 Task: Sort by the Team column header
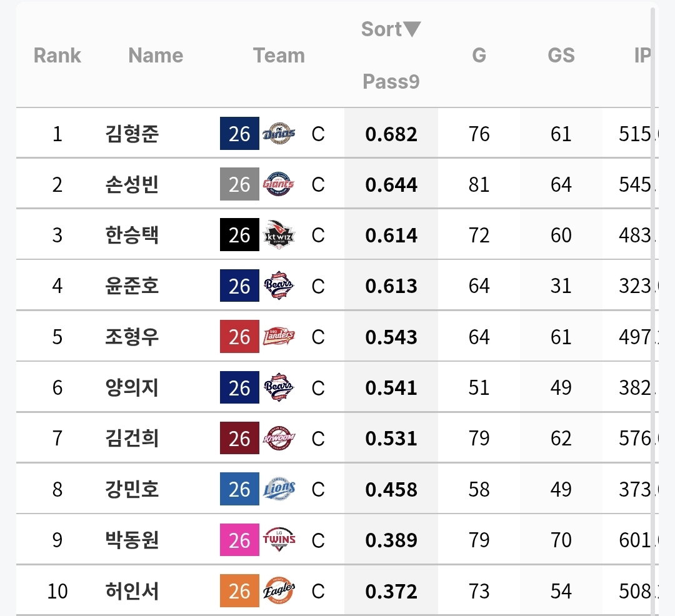pyautogui.click(x=279, y=55)
